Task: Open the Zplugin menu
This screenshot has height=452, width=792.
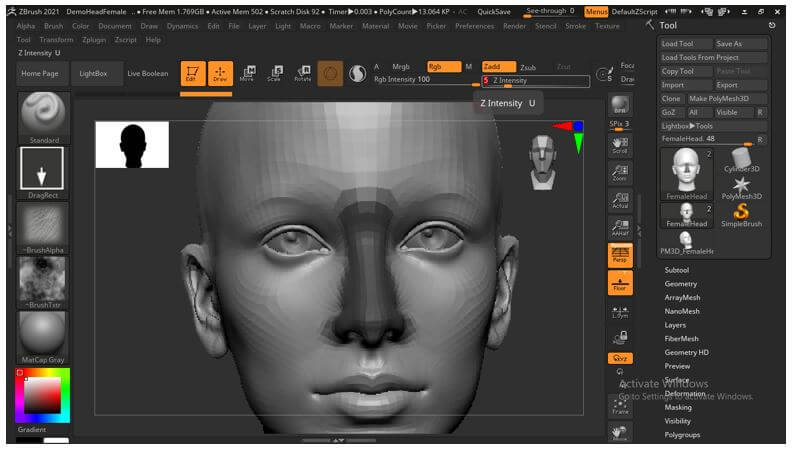Action: [93, 40]
